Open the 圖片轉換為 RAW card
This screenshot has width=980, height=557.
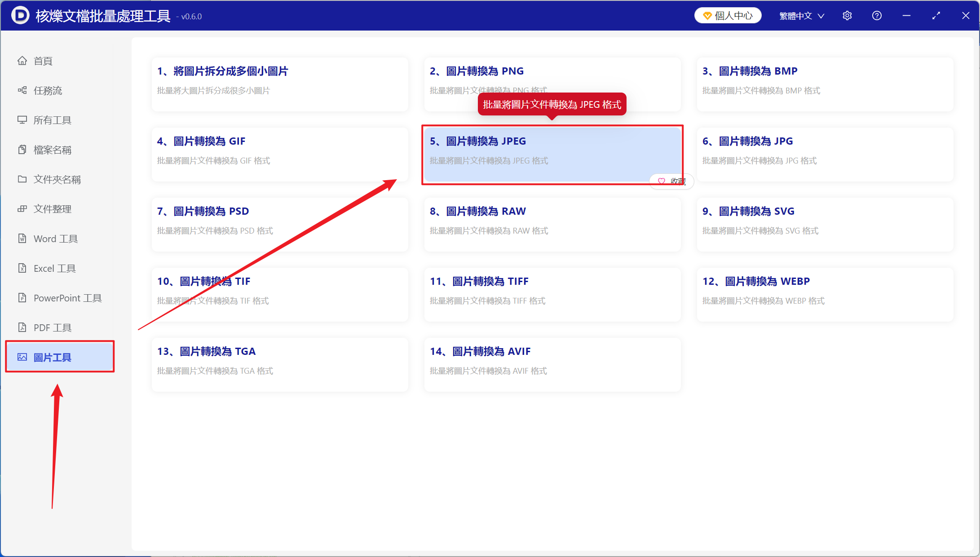552,224
